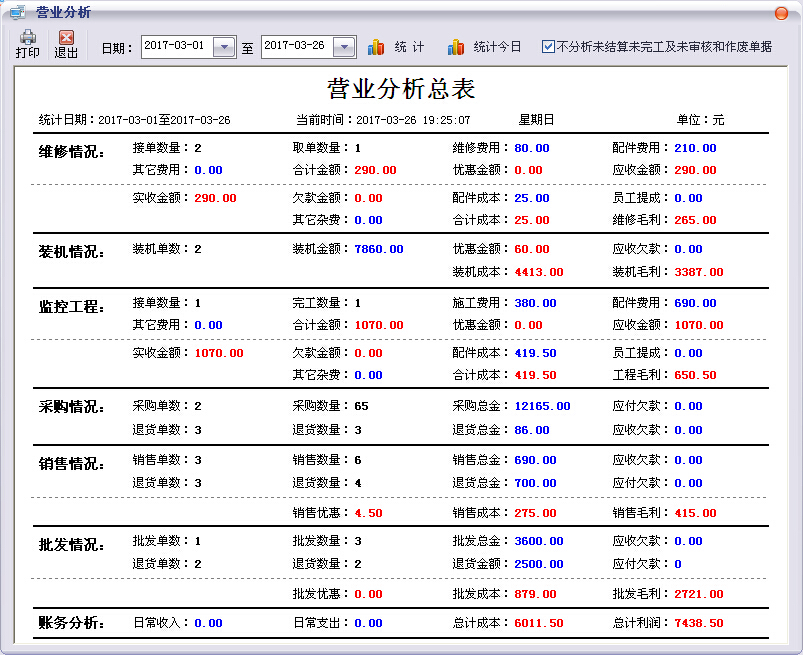Click the 采购总金 value 12165.00
The image size is (803, 655).
542,406
